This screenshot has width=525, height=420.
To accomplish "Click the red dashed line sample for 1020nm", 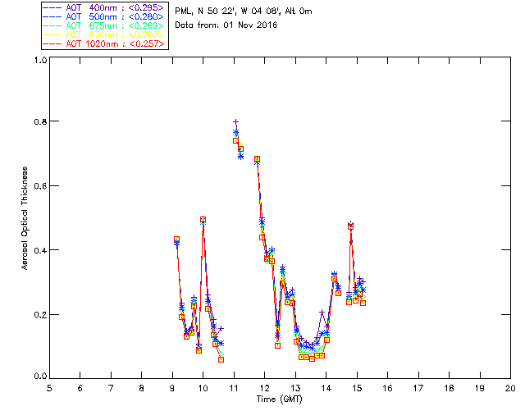I will [52, 43].
